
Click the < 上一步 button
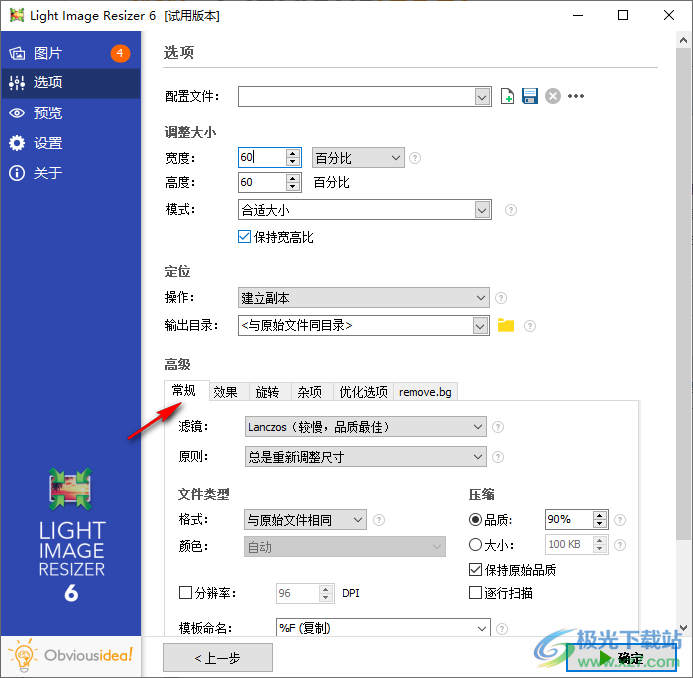click(218, 658)
